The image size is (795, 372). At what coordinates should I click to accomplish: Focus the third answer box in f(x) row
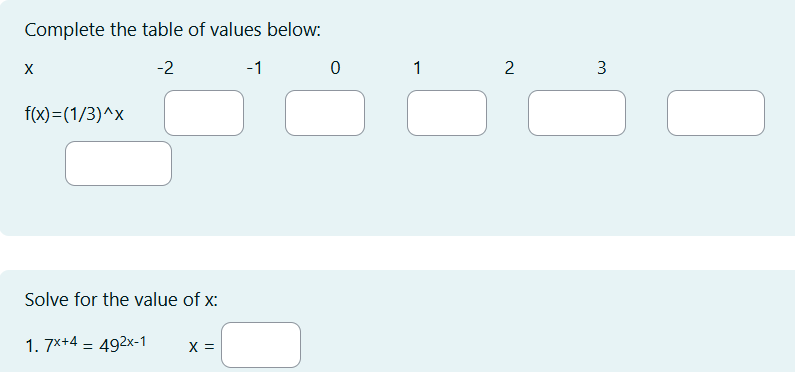pyautogui.click(x=447, y=113)
